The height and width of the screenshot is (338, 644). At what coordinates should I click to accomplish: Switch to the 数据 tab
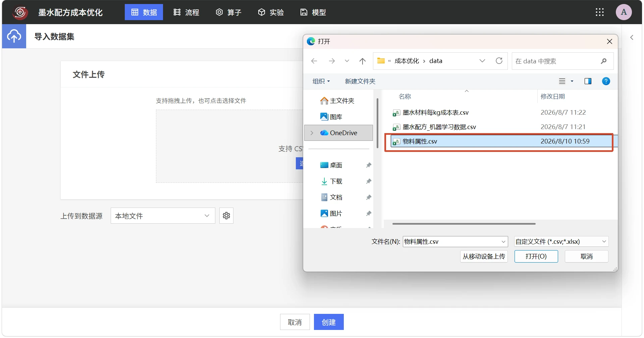click(x=144, y=12)
